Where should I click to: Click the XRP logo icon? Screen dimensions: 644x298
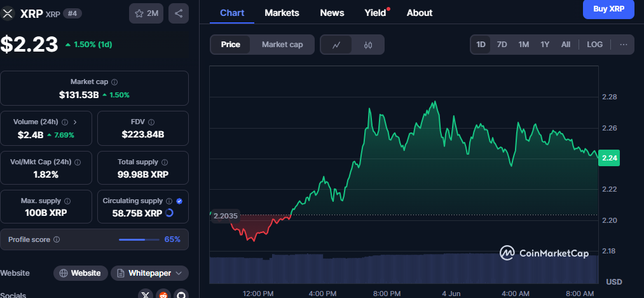(8, 13)
